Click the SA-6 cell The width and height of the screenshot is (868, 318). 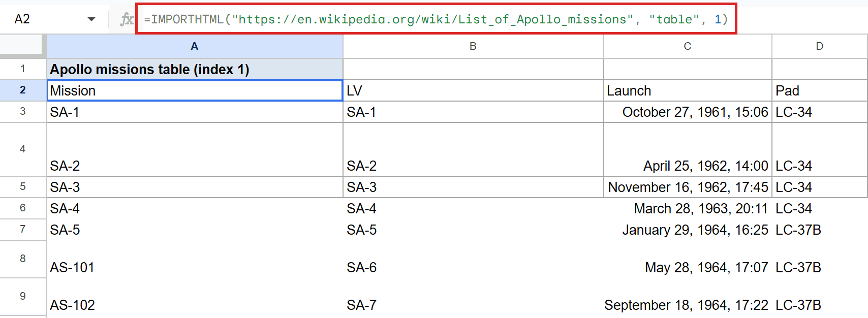473,259
